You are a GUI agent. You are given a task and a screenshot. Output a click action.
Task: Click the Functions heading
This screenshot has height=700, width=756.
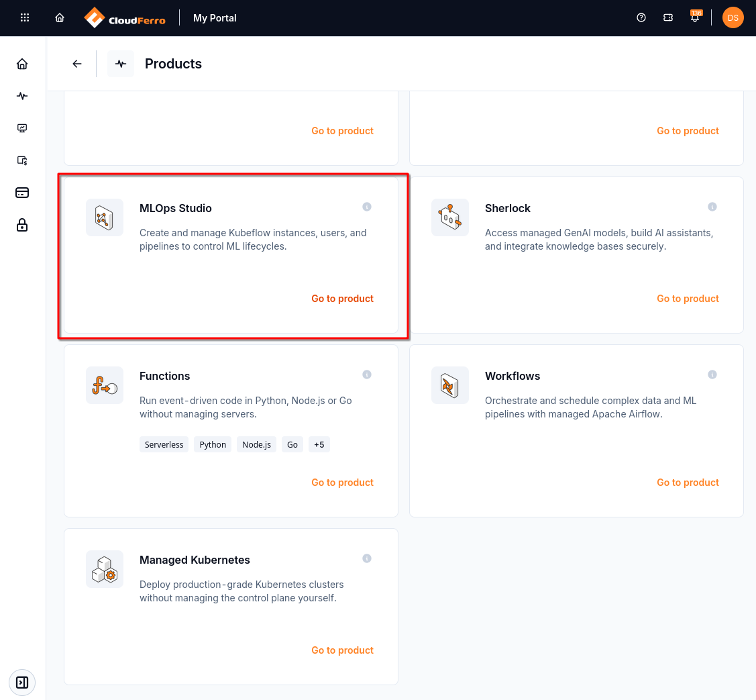164,377
